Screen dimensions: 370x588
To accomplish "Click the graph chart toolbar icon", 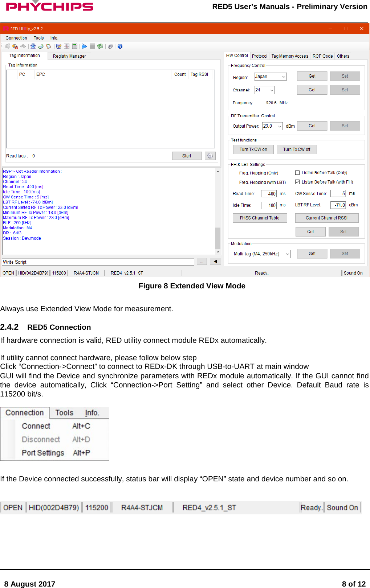I will click(x=66, y=46).
